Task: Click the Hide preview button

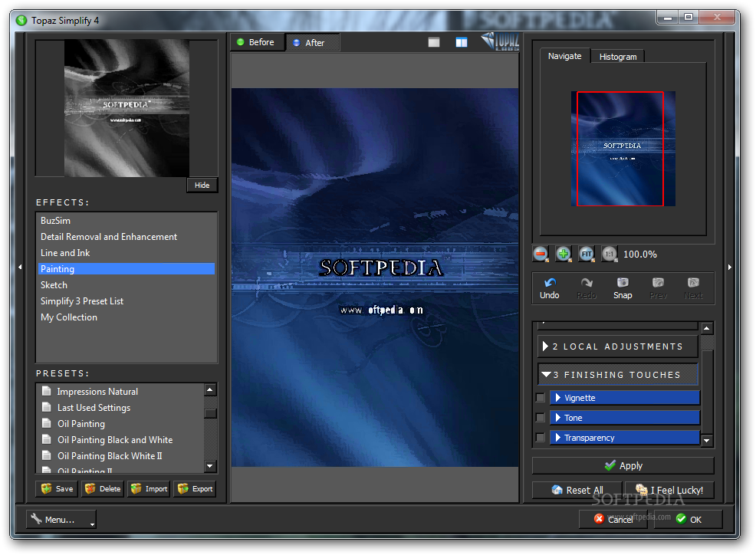Action: (x=202, y=186)
